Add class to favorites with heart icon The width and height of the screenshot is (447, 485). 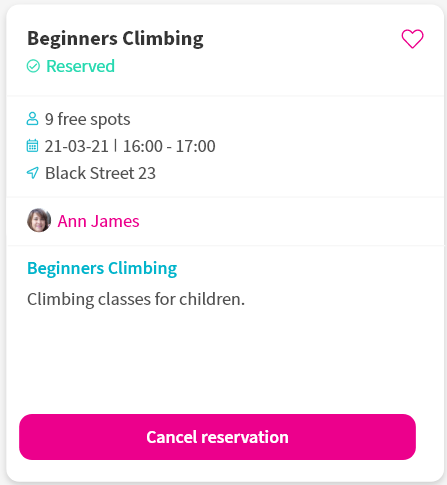click(412, 39)
